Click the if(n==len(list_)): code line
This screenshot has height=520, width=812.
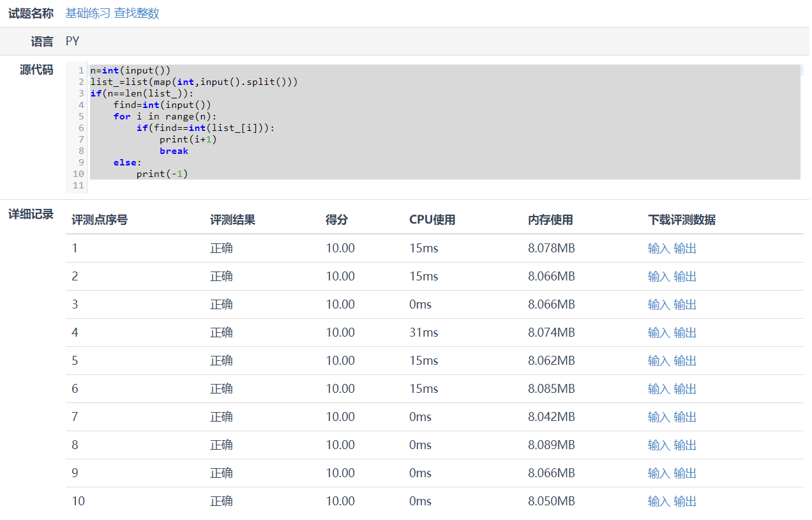pyautogui.click(x=142, y=93)
